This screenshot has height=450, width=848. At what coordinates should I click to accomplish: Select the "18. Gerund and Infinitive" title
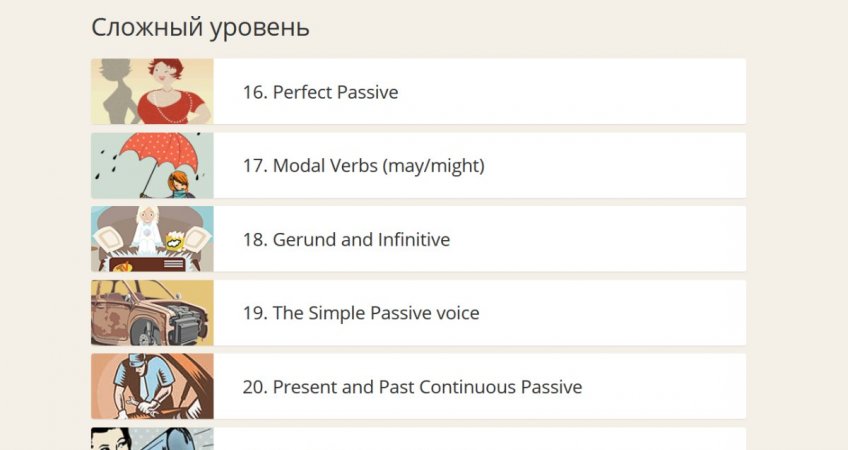pos(346,240)
